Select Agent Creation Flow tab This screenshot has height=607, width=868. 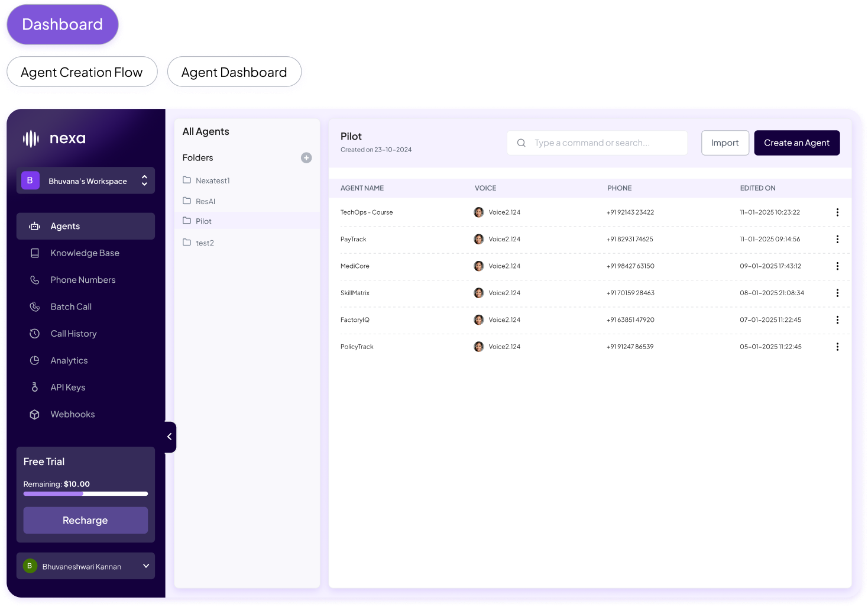(x=82, y=72)
